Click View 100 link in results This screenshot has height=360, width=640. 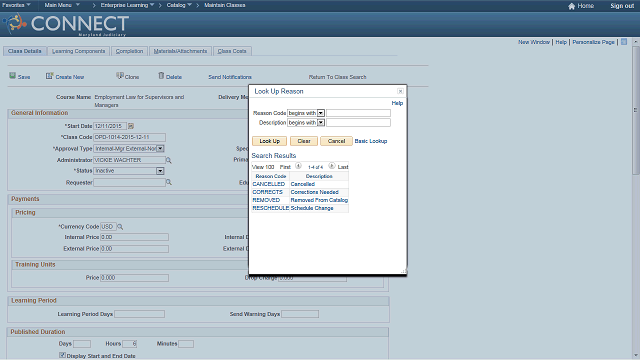263,167
